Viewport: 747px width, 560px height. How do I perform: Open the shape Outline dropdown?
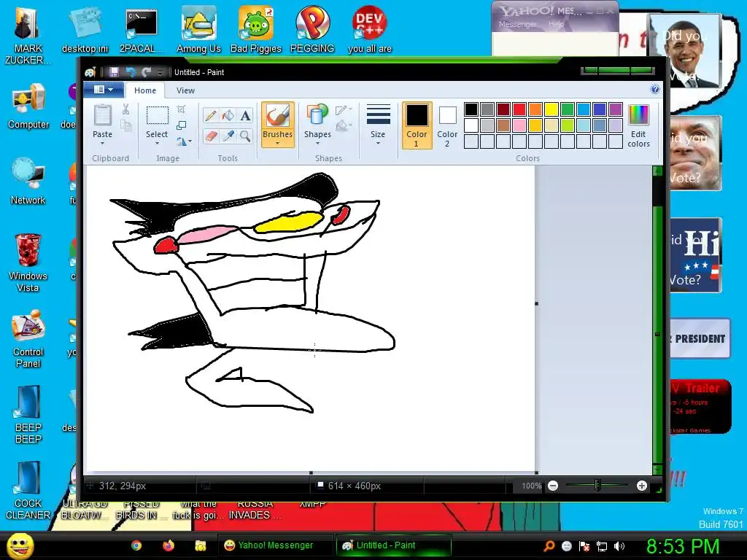(x=344, y=110)
